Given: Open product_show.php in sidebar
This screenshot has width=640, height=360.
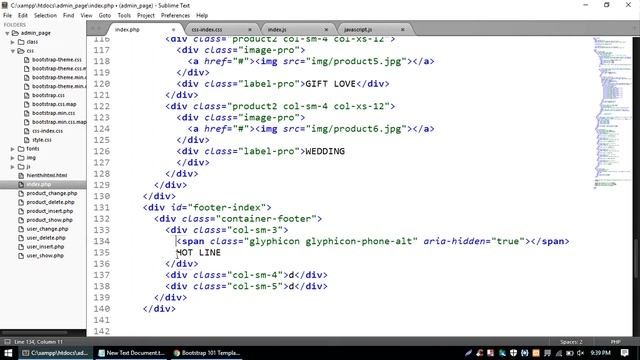Looking at the screenshot, I should coord(49,220).
